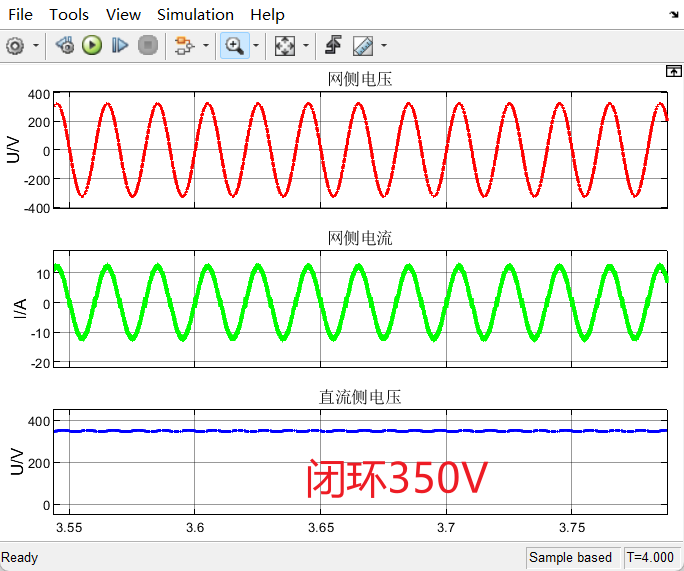
Task: Expand the dropdown beside the configuration gear
Action: tap(37, 46)
